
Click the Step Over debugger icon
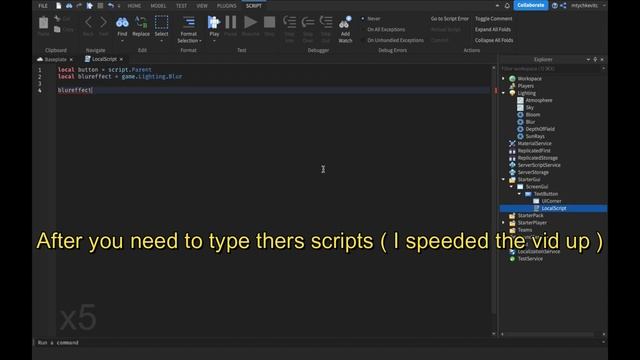point(308,22)
